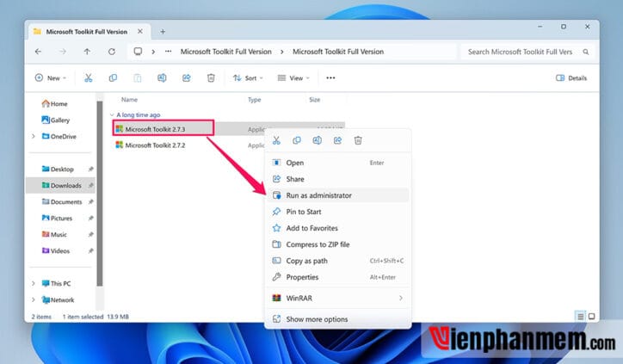Expand the breadcrumb chevron after the PC icon
This screenshot has width=623, height=364.
click(153, 52)
